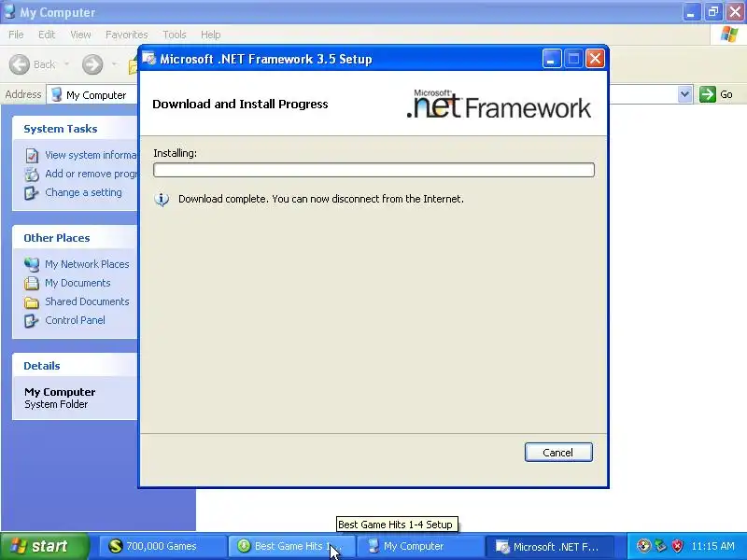Click the network tray icon

pos(660,546)
